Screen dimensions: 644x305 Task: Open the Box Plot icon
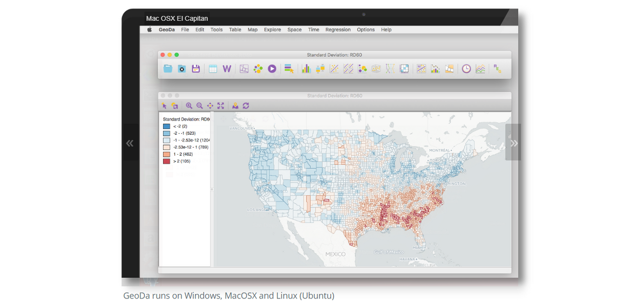pos(320,69)
